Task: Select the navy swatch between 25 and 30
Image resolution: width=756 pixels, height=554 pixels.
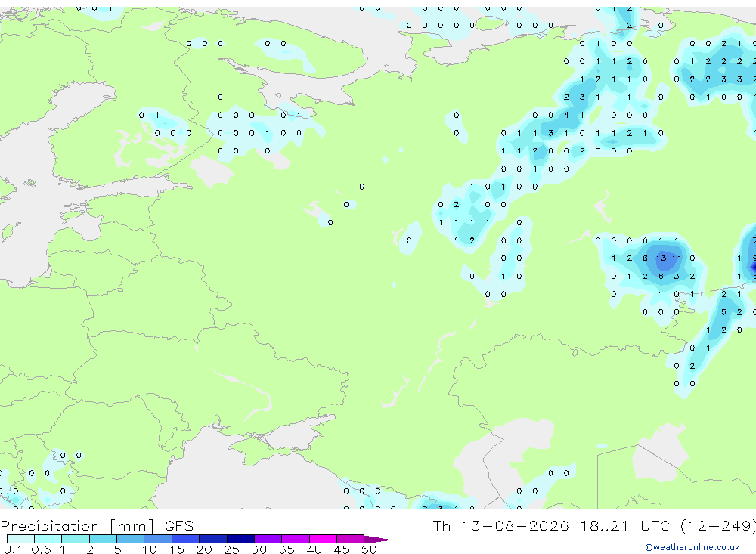Action: point(240,539)
